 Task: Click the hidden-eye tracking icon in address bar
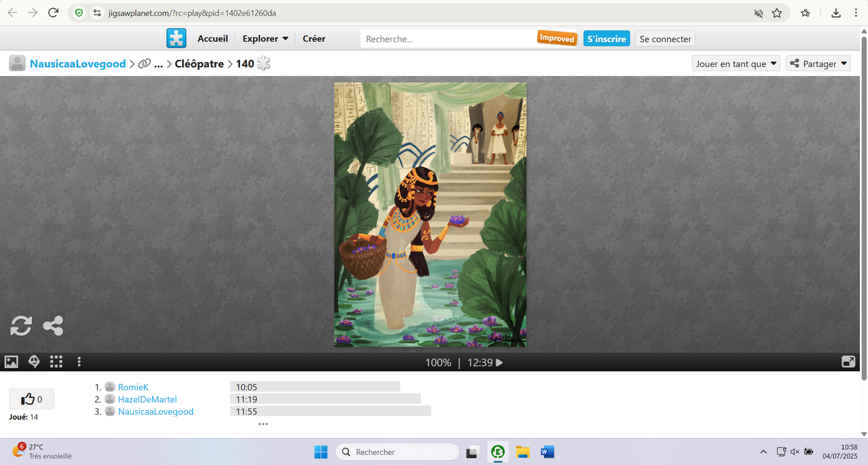[x=759, y=13]
